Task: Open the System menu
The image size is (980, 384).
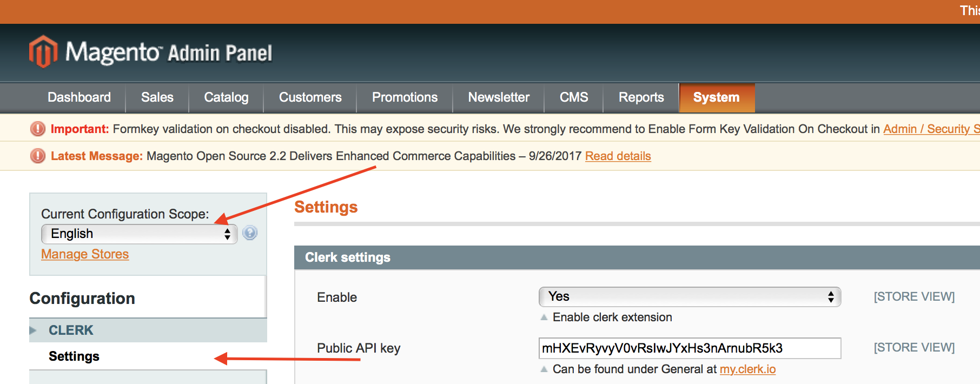Action: point(716,97)
